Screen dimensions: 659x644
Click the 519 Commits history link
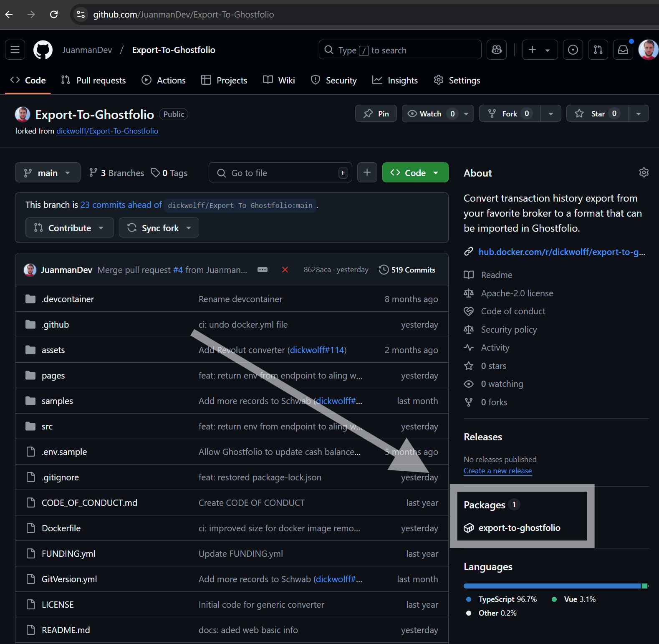pyautogui.click(x=407, y=270)
